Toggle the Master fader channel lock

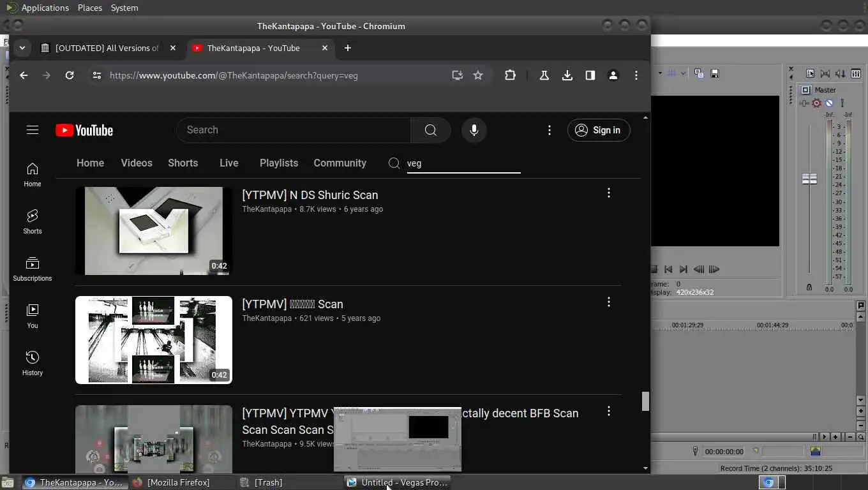point(809,288)
